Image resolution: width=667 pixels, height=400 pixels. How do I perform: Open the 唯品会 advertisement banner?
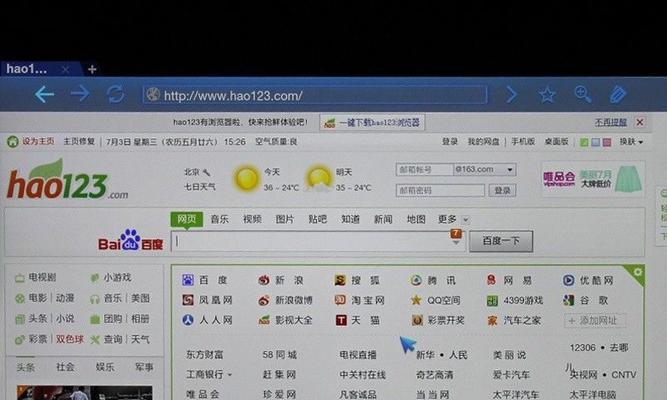[593, 179]
